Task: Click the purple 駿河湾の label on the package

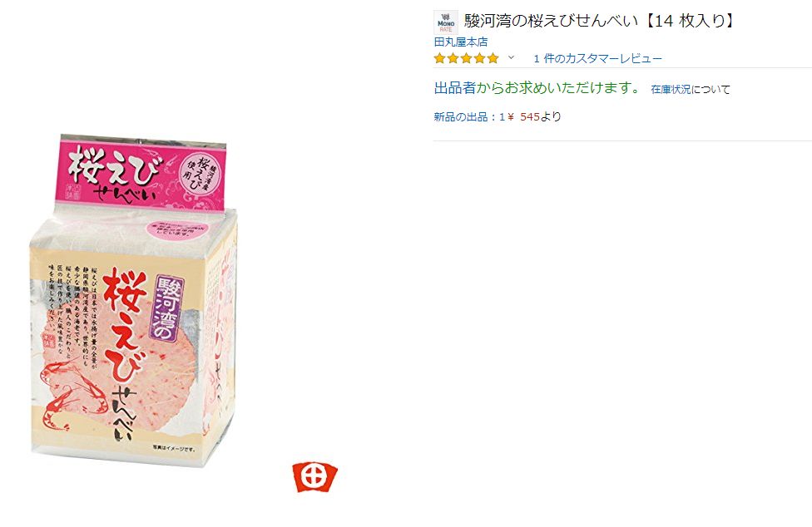Action: click(167, 308)
